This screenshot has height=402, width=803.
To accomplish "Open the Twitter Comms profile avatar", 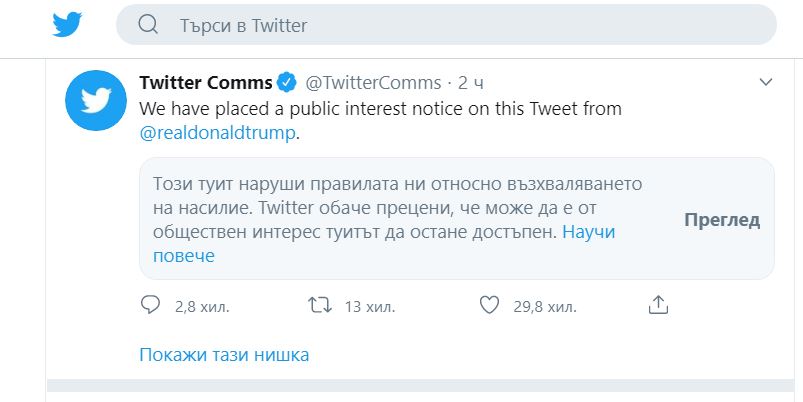I will (x=96, y=100).
